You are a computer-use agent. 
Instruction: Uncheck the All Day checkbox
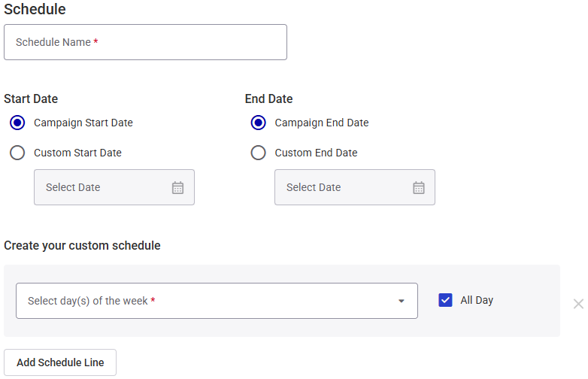click(x=445, y=300)
